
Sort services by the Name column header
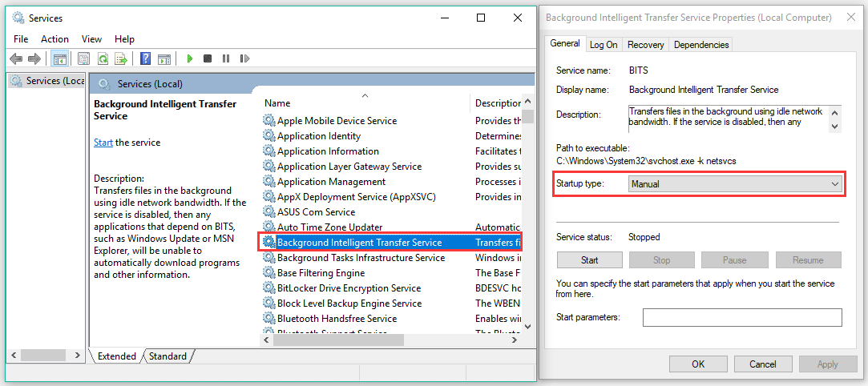pyautogui.click(x=364, y=103)
